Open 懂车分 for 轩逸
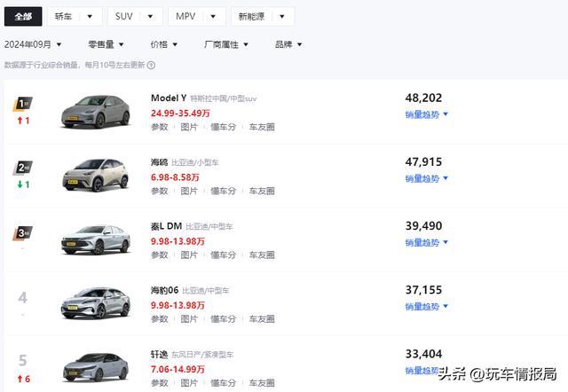The width and height of the screenshot is (568, 392). (x=223, y=383)
